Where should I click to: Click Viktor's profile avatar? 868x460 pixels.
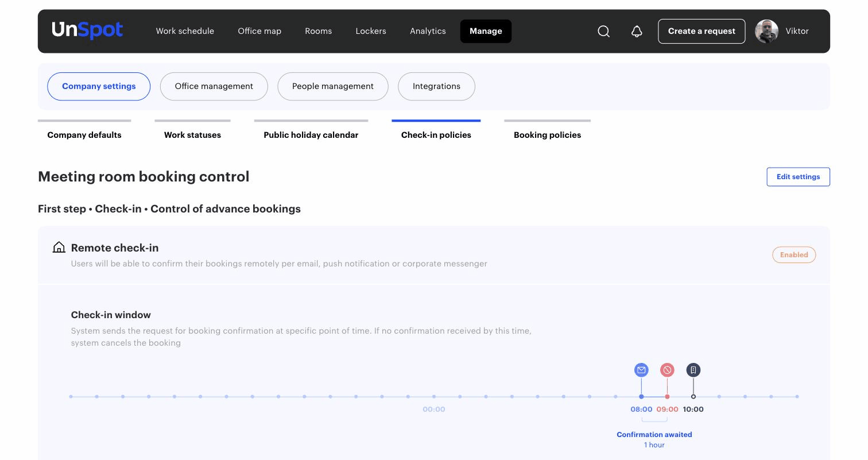click(x=766, y=32)
